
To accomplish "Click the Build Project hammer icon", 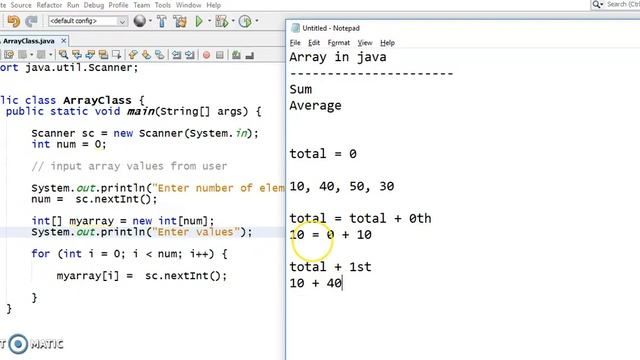I will coord(162,21).
